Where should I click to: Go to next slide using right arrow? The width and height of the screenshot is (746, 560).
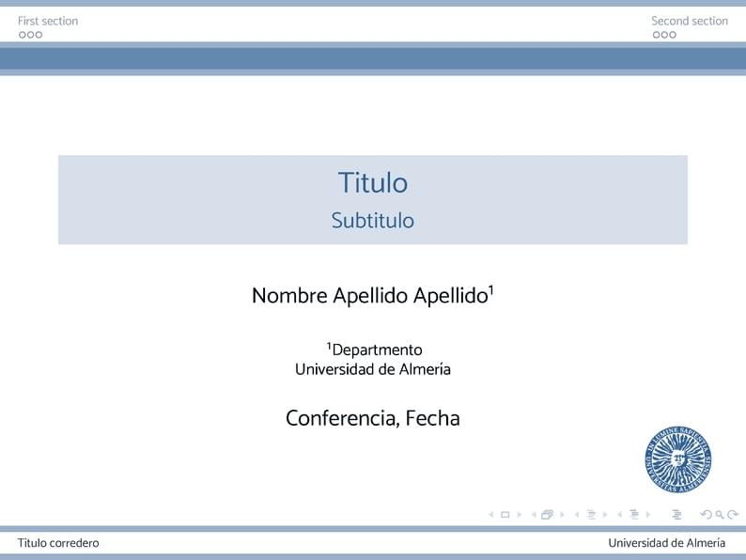(x=519, y=515)
